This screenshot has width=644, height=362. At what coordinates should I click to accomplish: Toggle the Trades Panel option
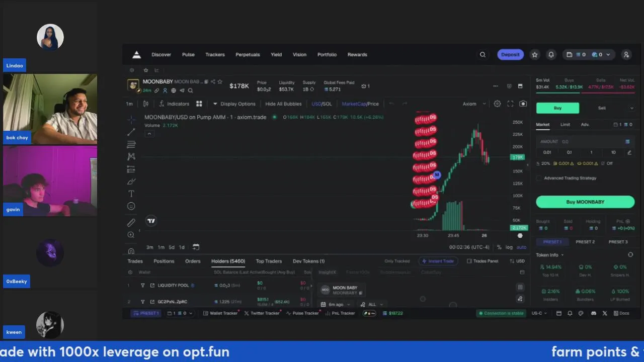(x=482, y=261)
